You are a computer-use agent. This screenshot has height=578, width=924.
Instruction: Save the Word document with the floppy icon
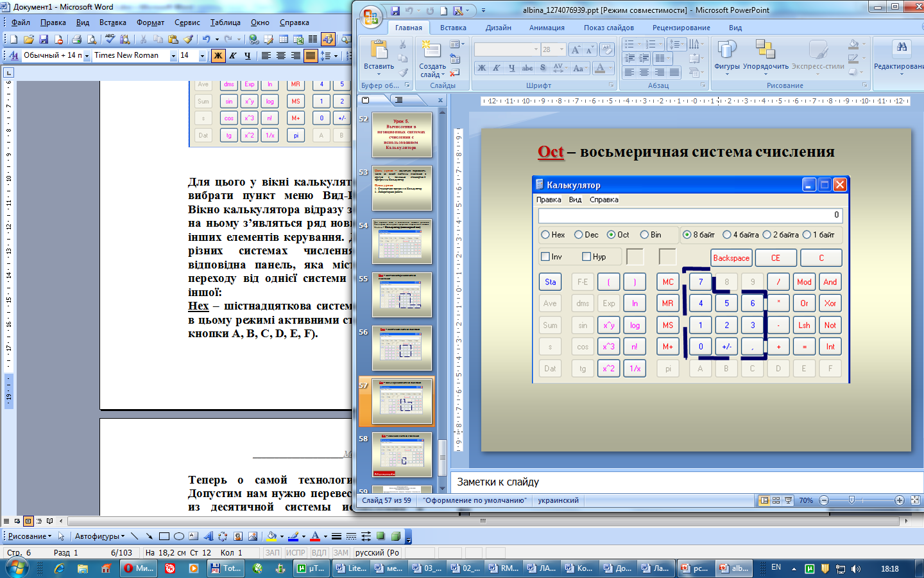[44, 39]
